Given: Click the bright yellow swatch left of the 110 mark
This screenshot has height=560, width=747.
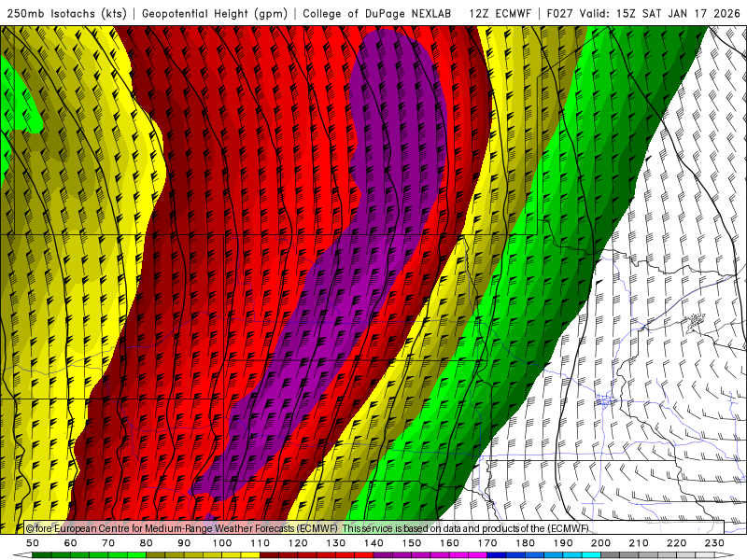Looking at the screenshot, I should (x=250, y=555).
